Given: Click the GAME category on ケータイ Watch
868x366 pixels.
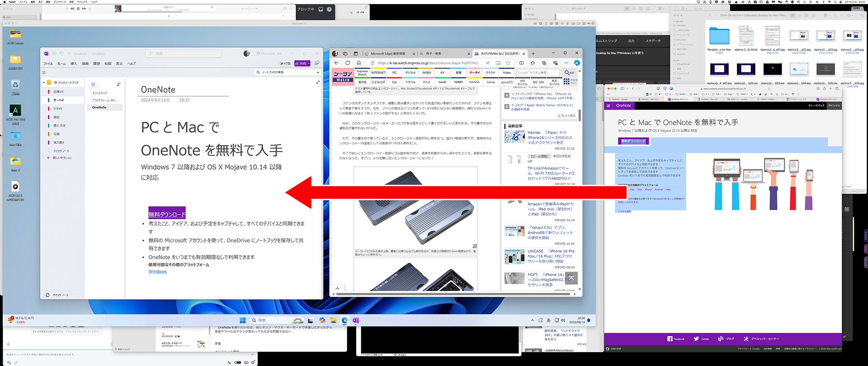Looking at the screenshot, I should [x=442, y=82].
